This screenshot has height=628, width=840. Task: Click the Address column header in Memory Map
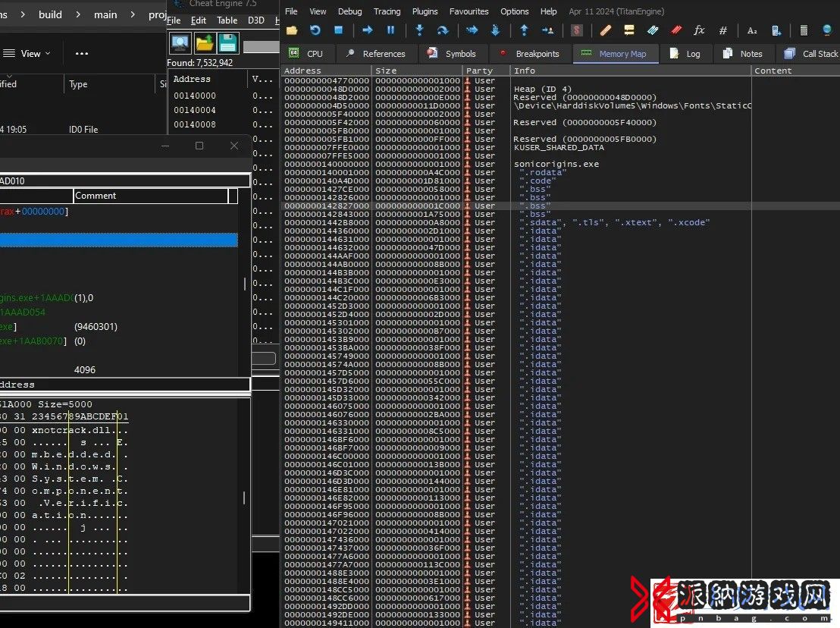coord(326,71)
